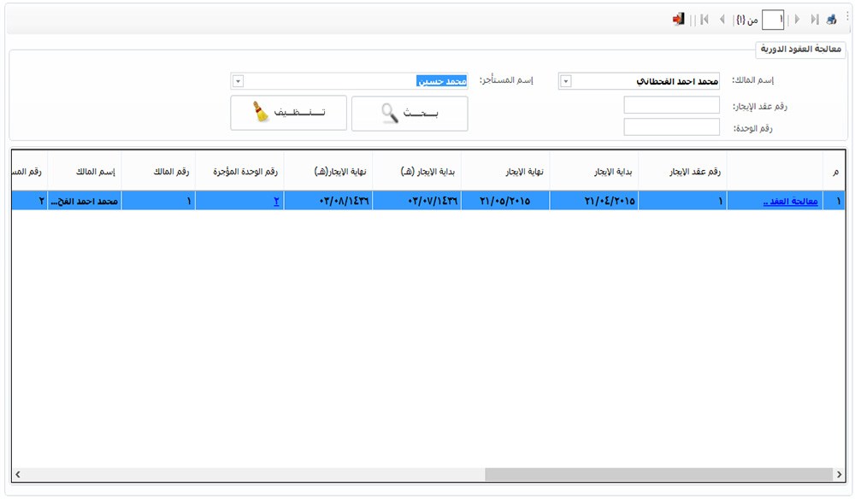Click the leased unit number link

[276, 202]
